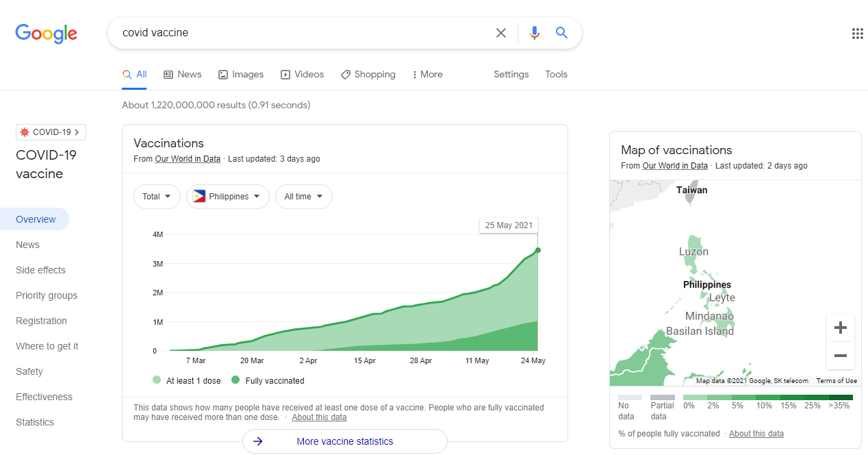Switch to the Images tab

point(241,75)
